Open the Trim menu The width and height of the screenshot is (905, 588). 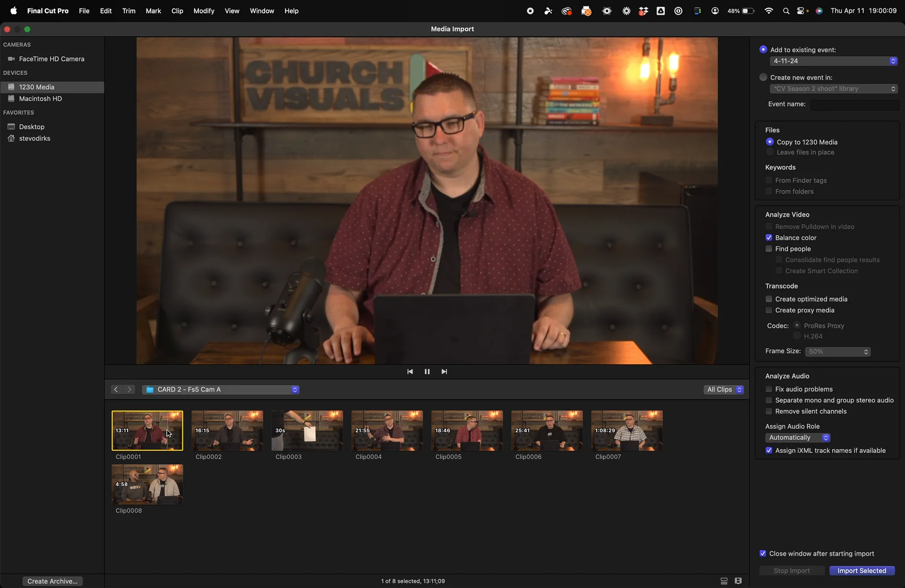[129, 11]
